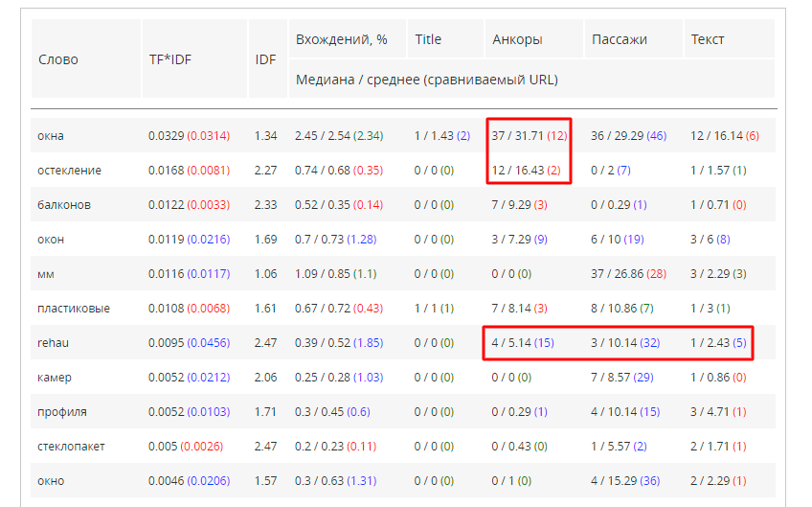Click passages value 36 / 29.29 (46)
812x507 pixels.
click(629, 136)
